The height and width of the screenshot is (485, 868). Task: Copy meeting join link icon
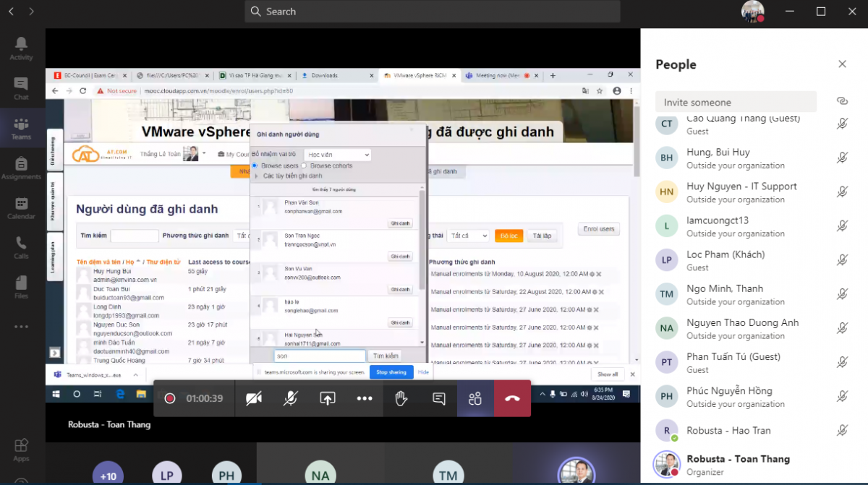[842, 102]
